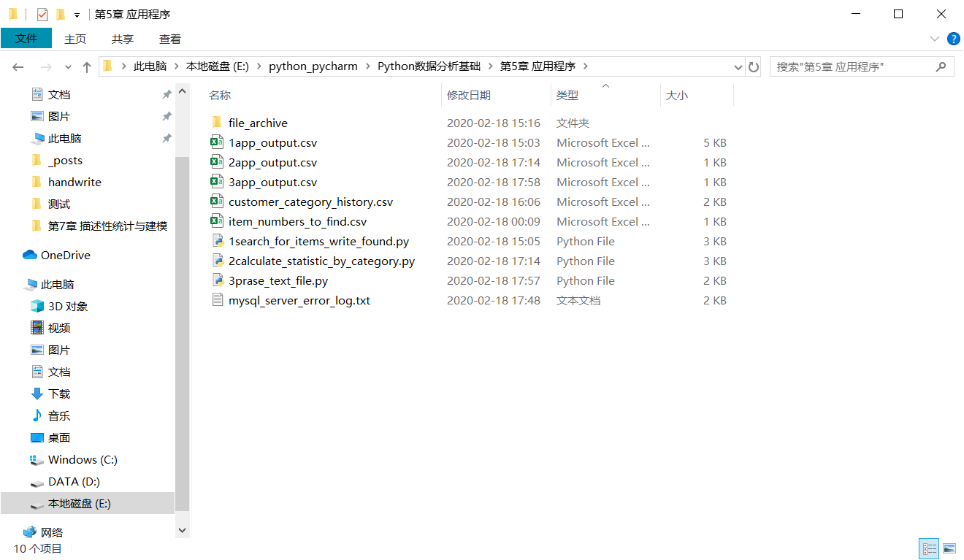The height and width of the screenshot is (560, 964).
Task: Go up one folder level
Action: [x=87, y=66]
